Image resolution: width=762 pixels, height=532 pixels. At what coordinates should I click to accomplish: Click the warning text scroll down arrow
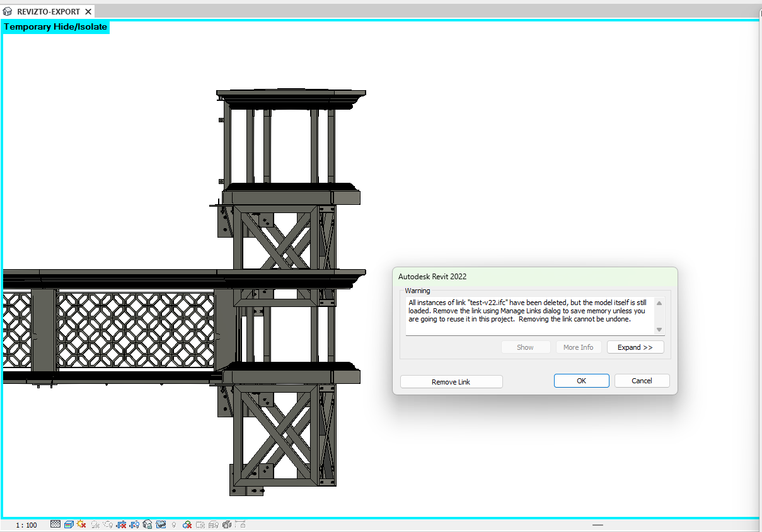(659, 330)
